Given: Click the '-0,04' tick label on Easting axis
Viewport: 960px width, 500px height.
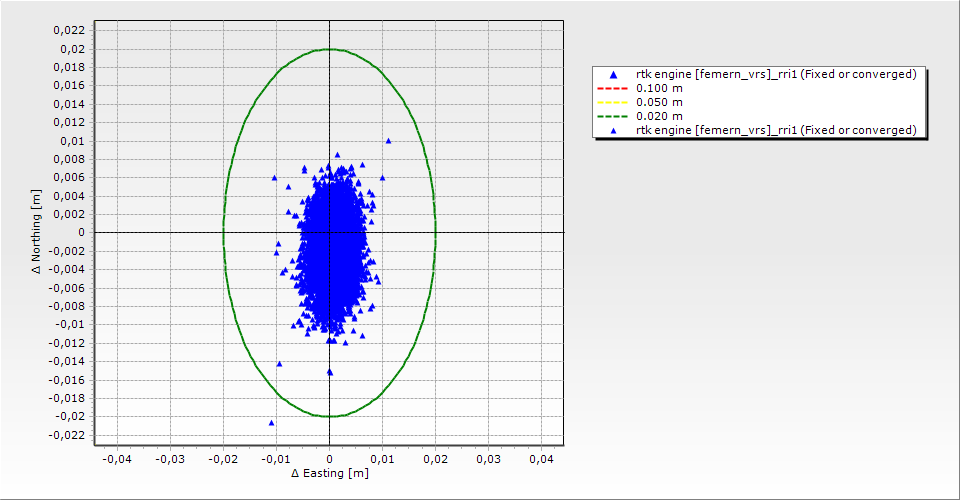Looking at the screenshot, I should [117, 459].
